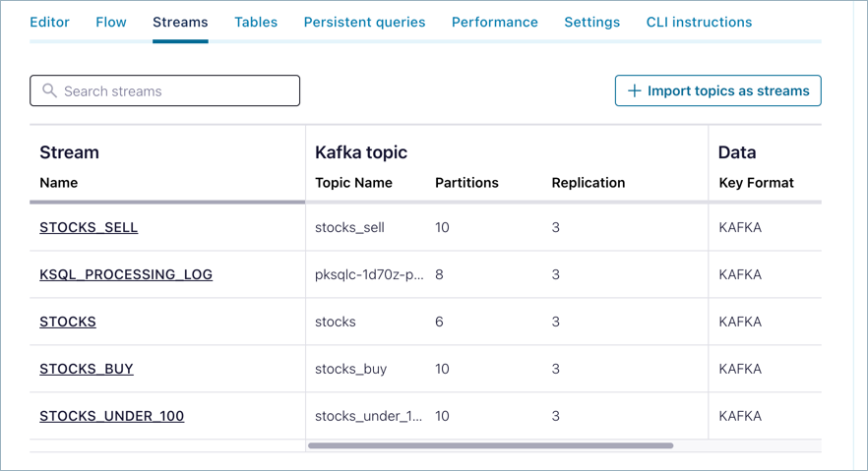Open the KSQL_PROCESSING_LOG stream link

126,274
